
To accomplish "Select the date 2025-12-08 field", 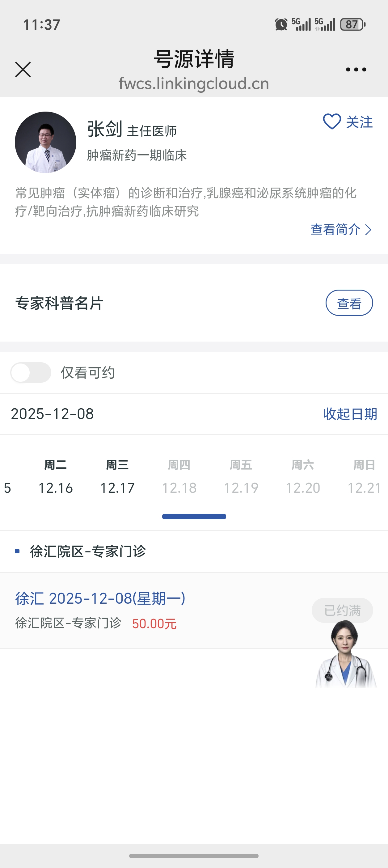I will tap(53, 414).
